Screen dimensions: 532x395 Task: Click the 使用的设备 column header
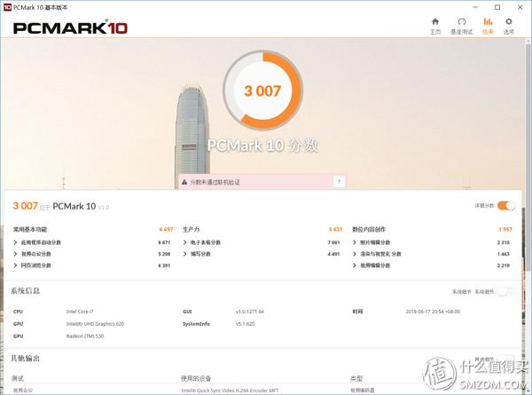click(196, 378)
